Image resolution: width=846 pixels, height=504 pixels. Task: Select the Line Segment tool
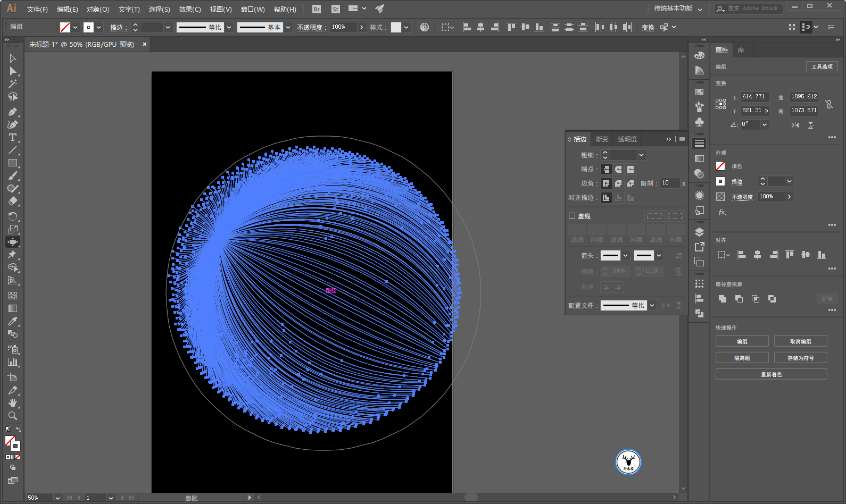point(13,150)
